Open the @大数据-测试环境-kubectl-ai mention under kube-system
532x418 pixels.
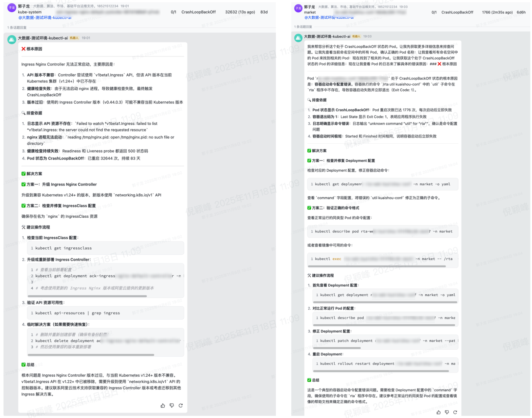point(45,18)
